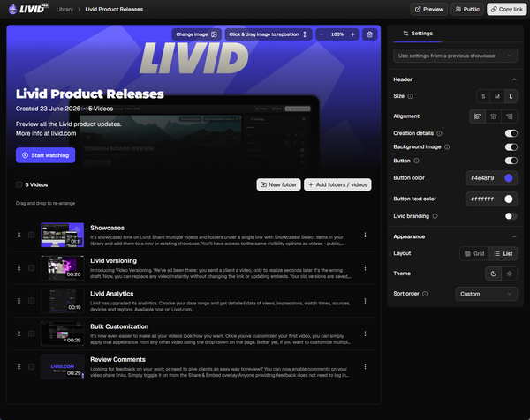Open more options for Bulk Customization
The height and width of the screenshot is (420, 530).
pyautogui.click(x=365, y=334)
